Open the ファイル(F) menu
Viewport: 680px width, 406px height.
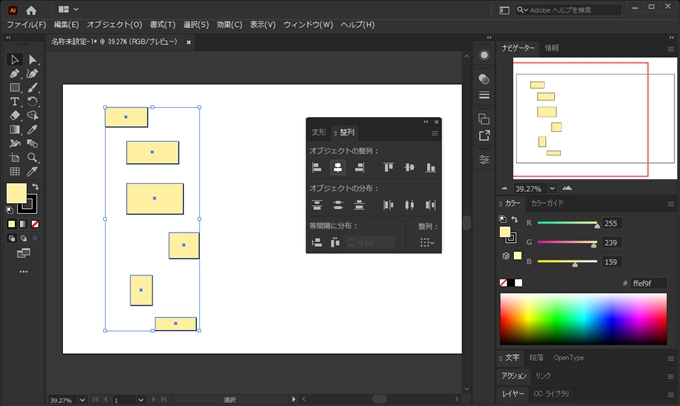coord(26,25)
